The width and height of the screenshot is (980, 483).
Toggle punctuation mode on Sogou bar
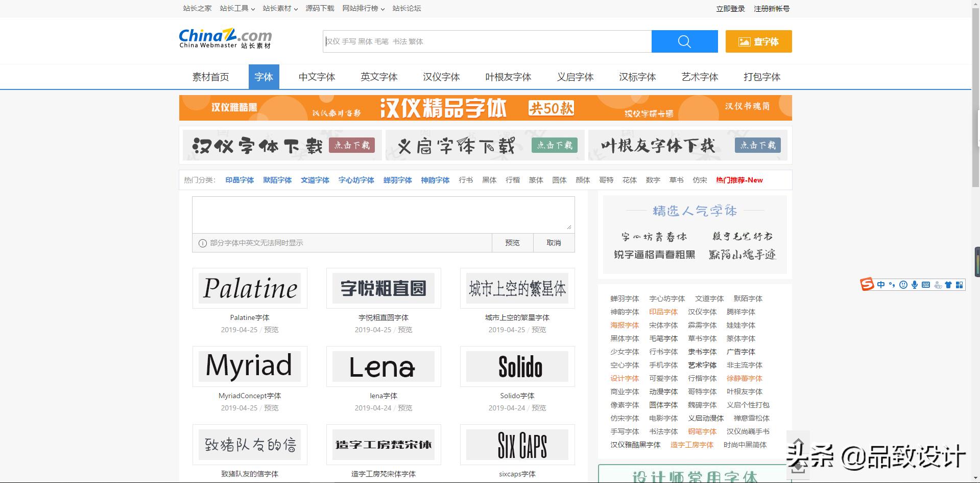coord(892,285)
